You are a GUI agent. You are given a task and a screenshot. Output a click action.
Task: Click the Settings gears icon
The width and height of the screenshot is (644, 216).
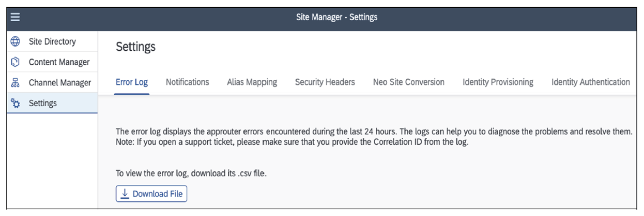point(16,104)
